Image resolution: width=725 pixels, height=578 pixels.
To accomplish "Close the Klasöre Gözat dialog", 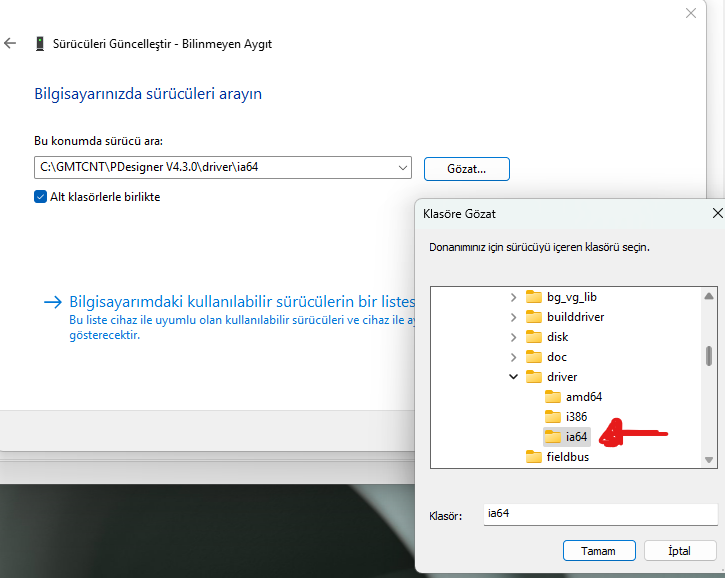I will pyautogui.click(x=717, y=213).
